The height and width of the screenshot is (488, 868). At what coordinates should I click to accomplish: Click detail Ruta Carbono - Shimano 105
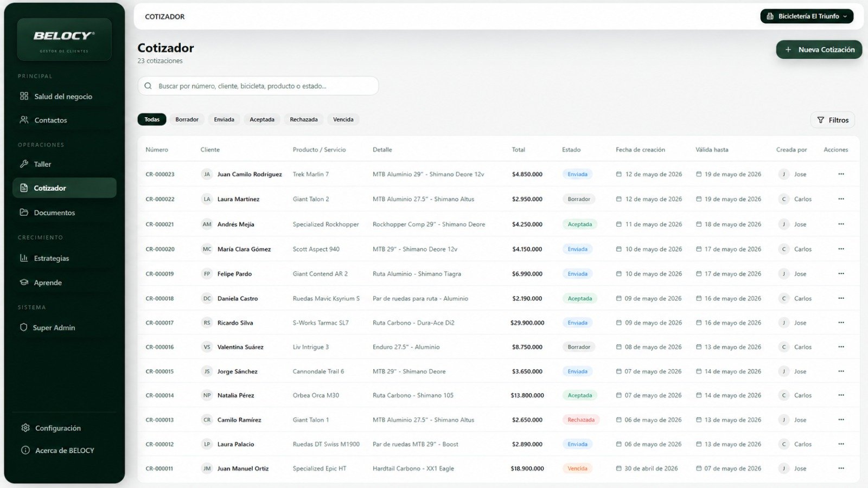click(413, 395)
